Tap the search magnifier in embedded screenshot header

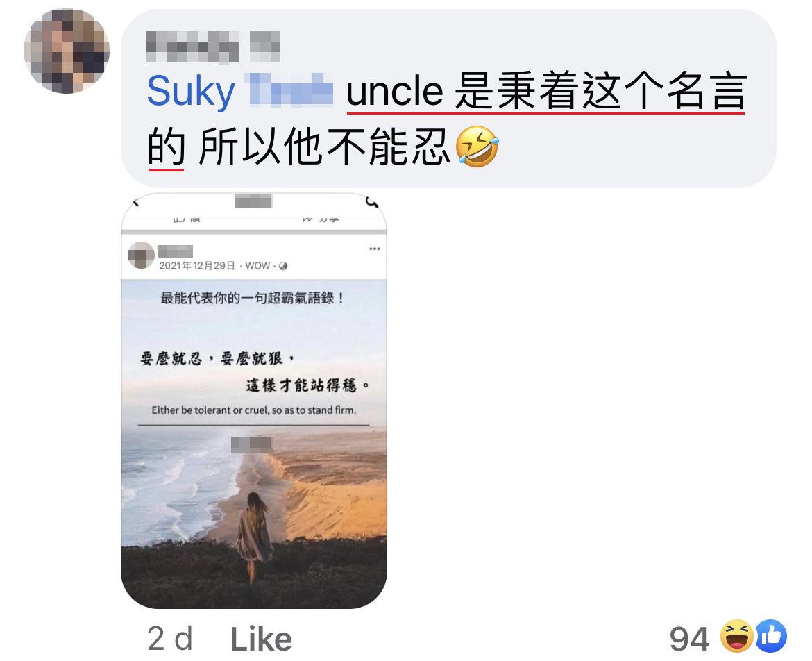371,201
